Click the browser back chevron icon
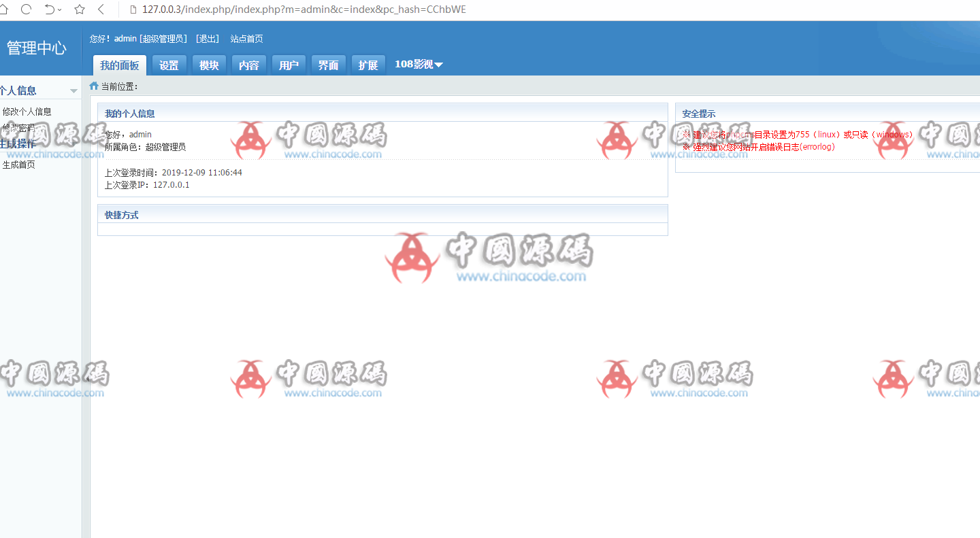Screen dimensions: 980x538 coord(101,10)
